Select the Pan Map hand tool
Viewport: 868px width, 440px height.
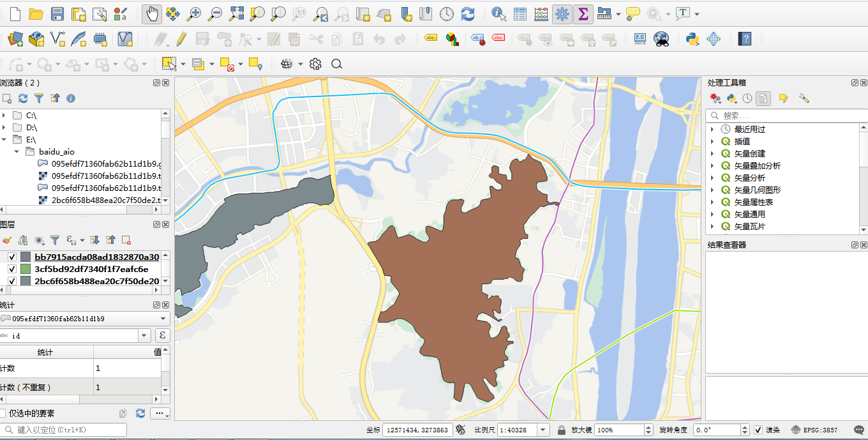[x=151, y=13]
